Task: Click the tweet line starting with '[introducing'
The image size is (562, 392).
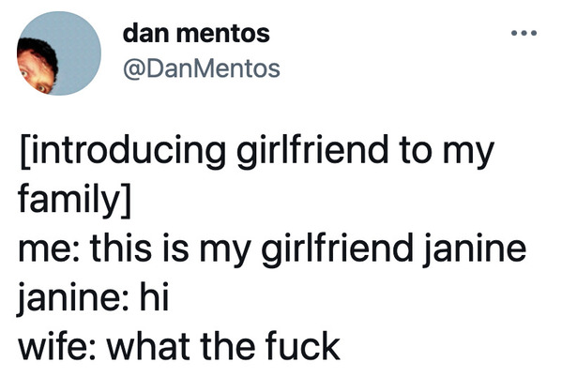Action: click(257, 151)
